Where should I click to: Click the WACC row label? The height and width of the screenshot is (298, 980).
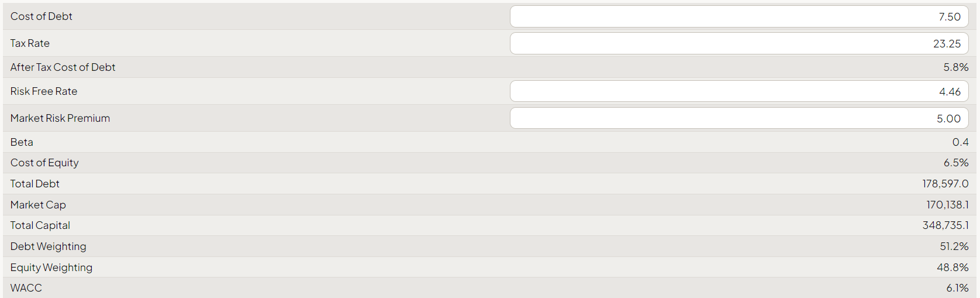(x=26, y=288)
